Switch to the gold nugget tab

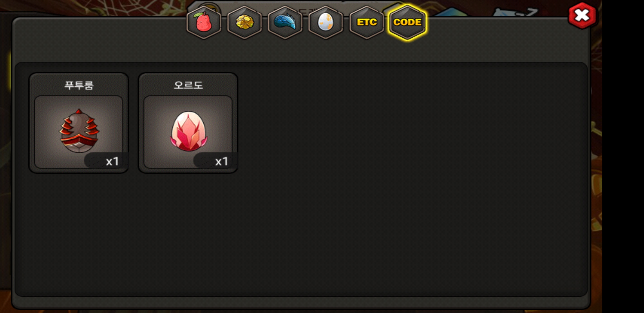click(245, 22)
